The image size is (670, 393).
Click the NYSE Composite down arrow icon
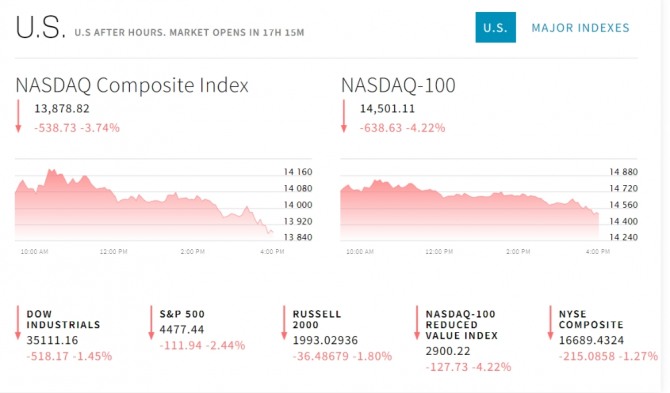pos(550,323)
